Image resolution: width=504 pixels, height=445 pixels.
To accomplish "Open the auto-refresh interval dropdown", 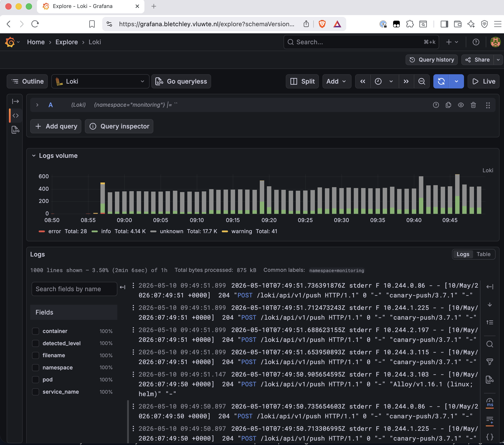I will coord(456,81).
